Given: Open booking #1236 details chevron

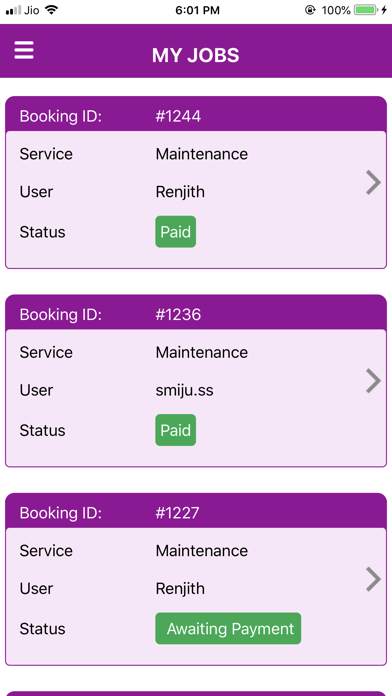Looking at the screenshot, I should click(x=373, y=380).
